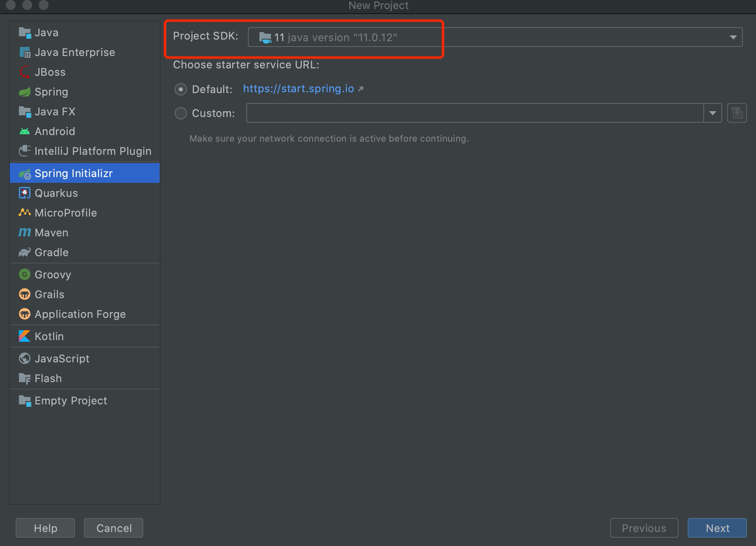Select Java Enterprise project type
The image size is (756, 546).
pyautogui.click(x=85, y=52)
